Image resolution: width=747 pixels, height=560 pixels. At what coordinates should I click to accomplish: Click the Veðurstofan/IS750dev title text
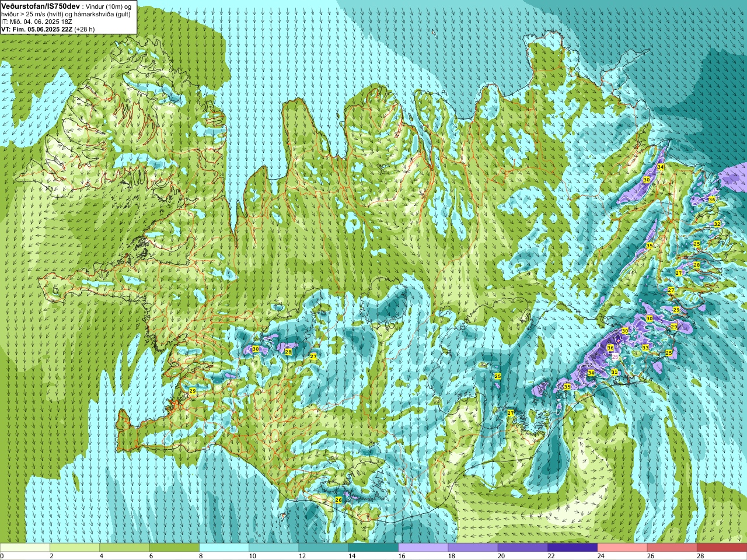[x=40, y=5]
